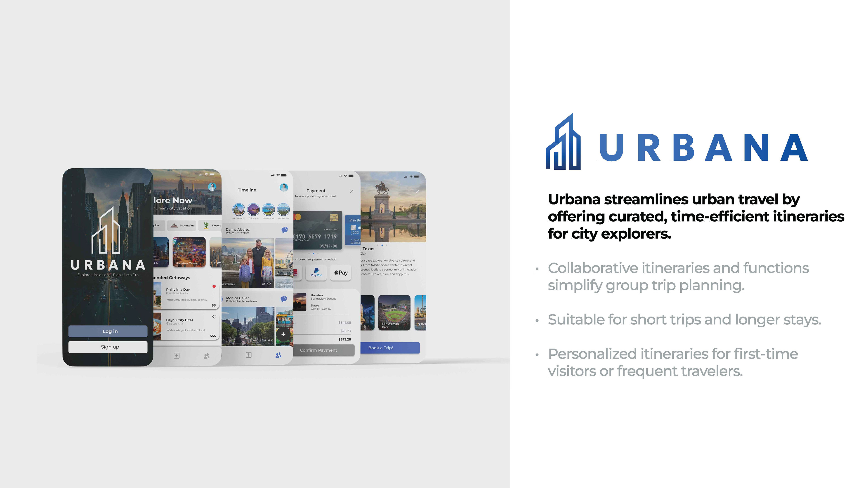Open the Barcelona, ES story circle
This screenshot has width=868, height=488.
238,210
